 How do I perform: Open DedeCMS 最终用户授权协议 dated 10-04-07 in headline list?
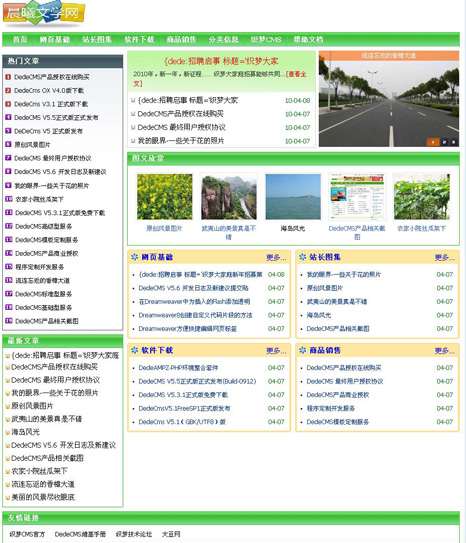[x=181, y=127]
